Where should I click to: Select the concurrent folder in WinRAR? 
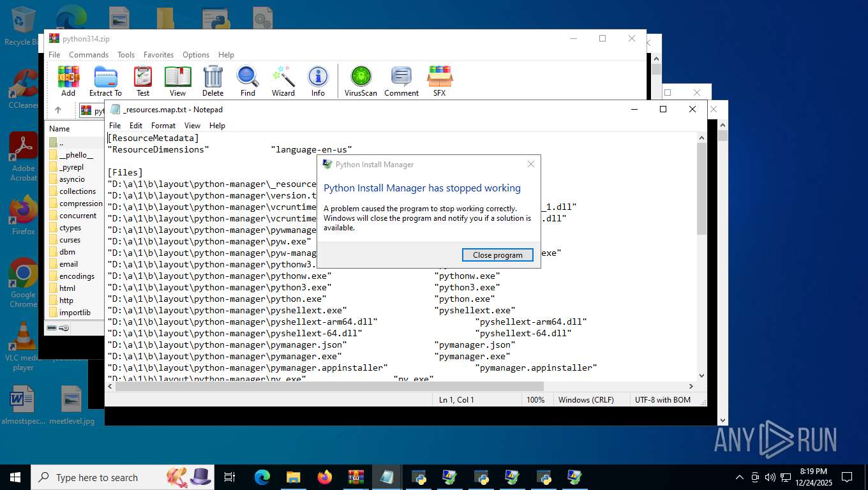pos(78,216)
